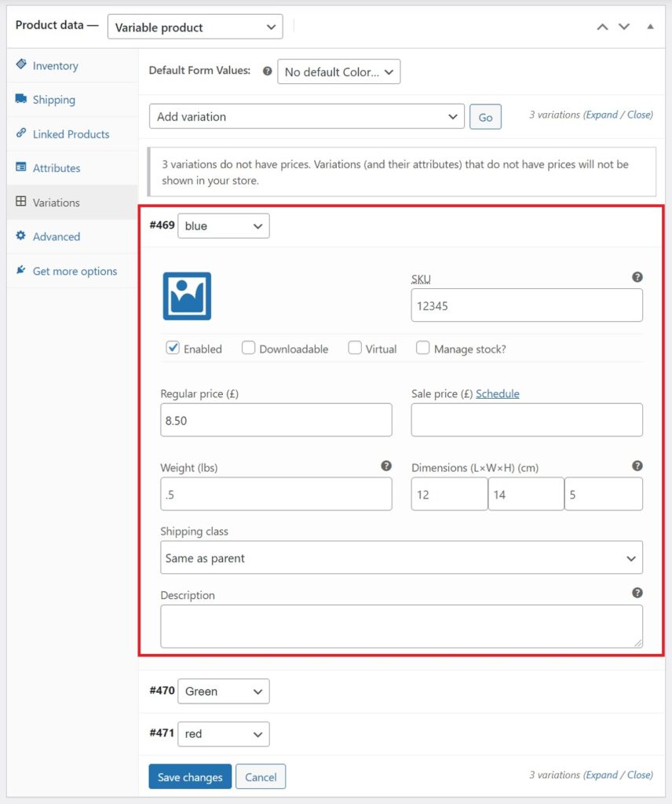Screen dimensions: 672x804
Task: Click the Get more options plug icon
Action: pos(21,270)
